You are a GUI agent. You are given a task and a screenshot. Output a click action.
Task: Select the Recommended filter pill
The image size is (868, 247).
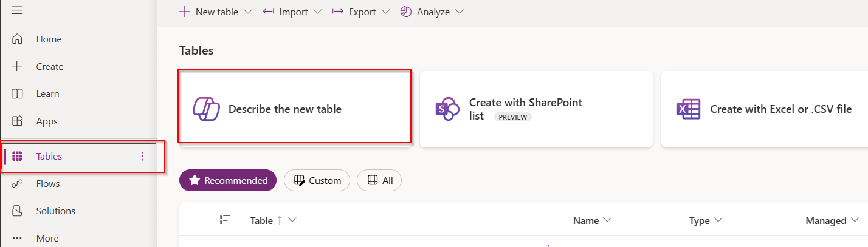pos(228,180)
